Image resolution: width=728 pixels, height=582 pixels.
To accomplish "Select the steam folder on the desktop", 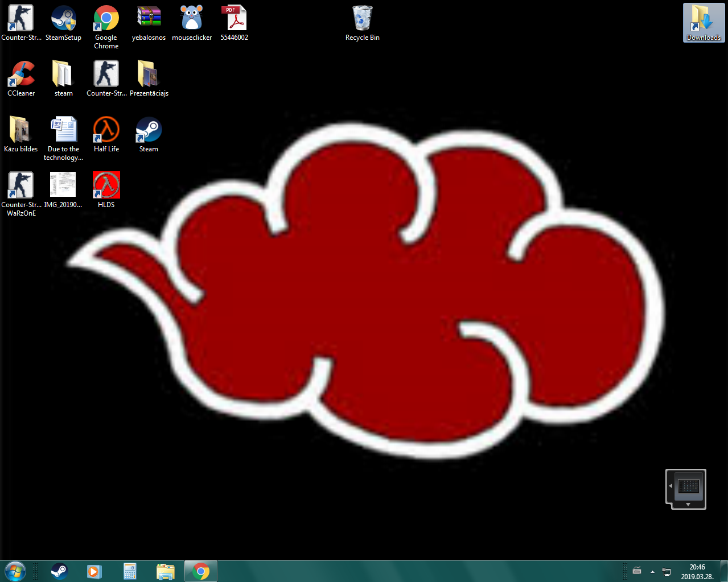I will [63, 79].
